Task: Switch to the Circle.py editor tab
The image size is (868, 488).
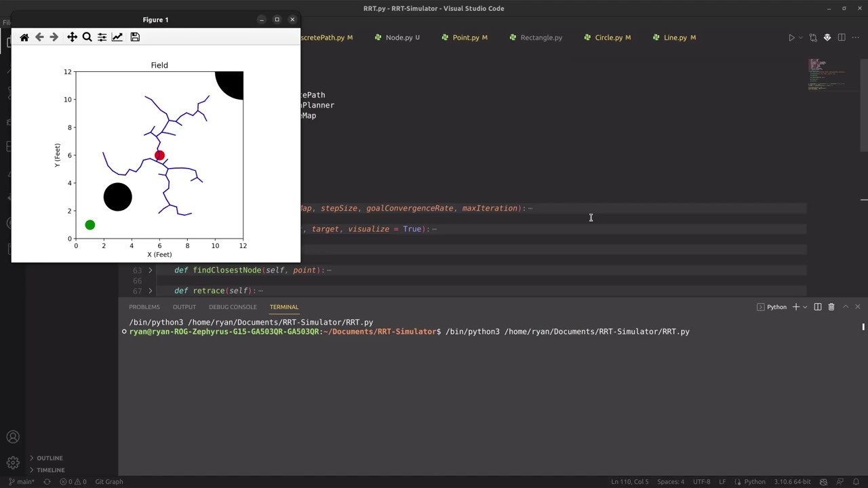Action: pyautogui.click(x=608, y=38)
